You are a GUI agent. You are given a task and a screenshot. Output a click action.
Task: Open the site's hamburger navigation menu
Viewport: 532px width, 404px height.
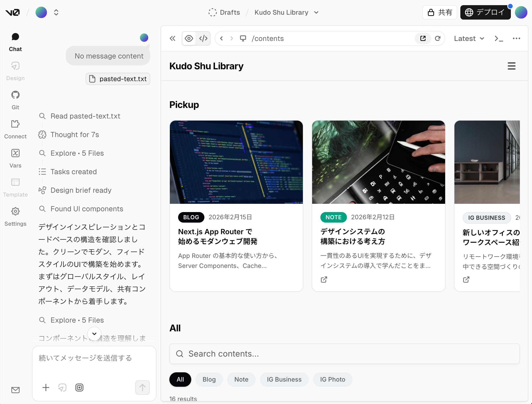tap(511, 66)
